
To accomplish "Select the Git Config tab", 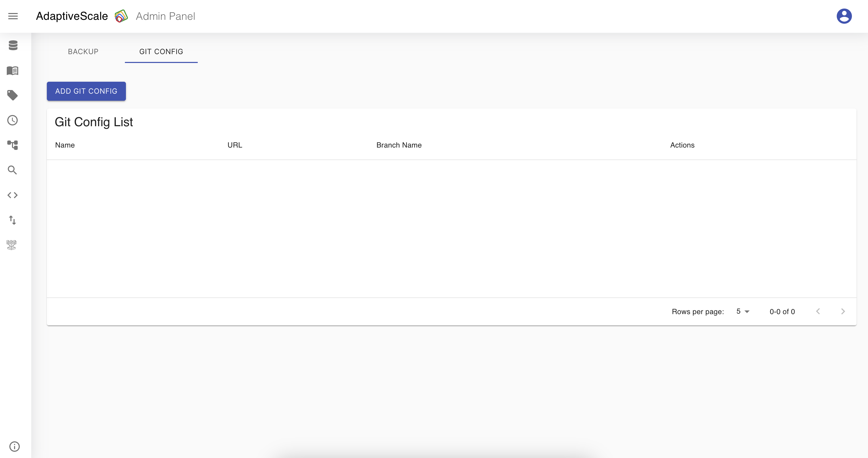I will coord(161,52).
